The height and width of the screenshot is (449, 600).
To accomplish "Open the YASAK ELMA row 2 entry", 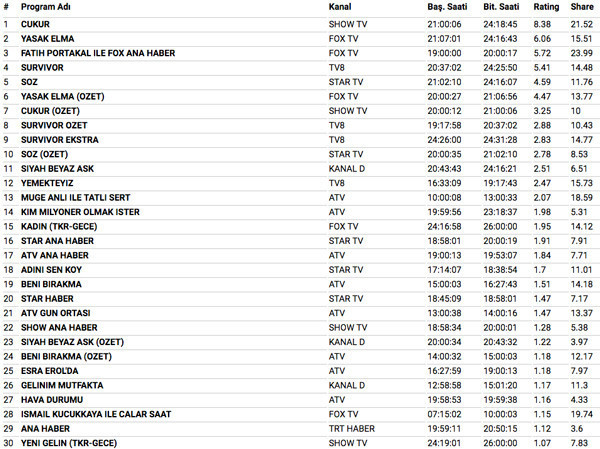I will 47,37.
